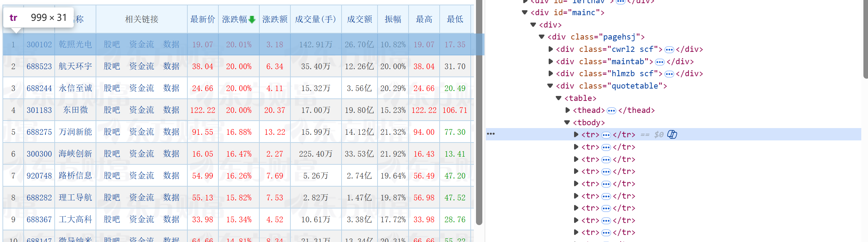Select 21.32% amplitude cell
This screenshot has height=242, width=868.
pos(393,132)
